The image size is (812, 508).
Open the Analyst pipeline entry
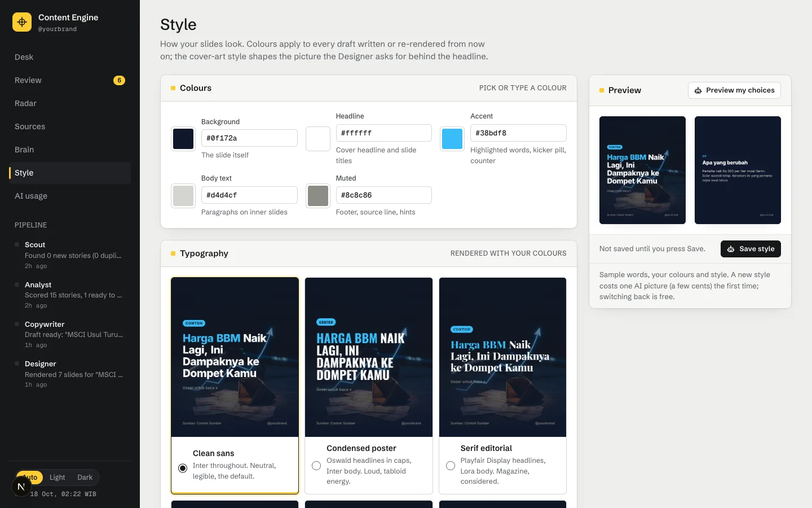pos(70,295)
